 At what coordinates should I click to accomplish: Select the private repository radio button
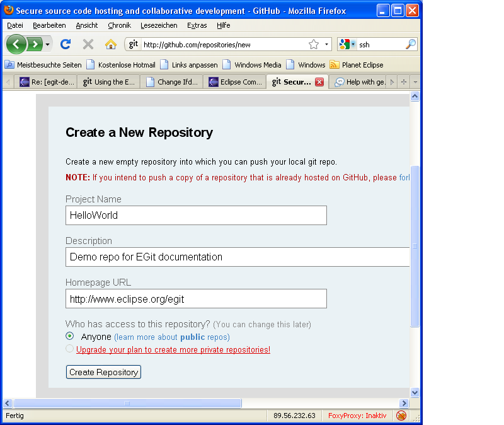(x=69, y=349)
